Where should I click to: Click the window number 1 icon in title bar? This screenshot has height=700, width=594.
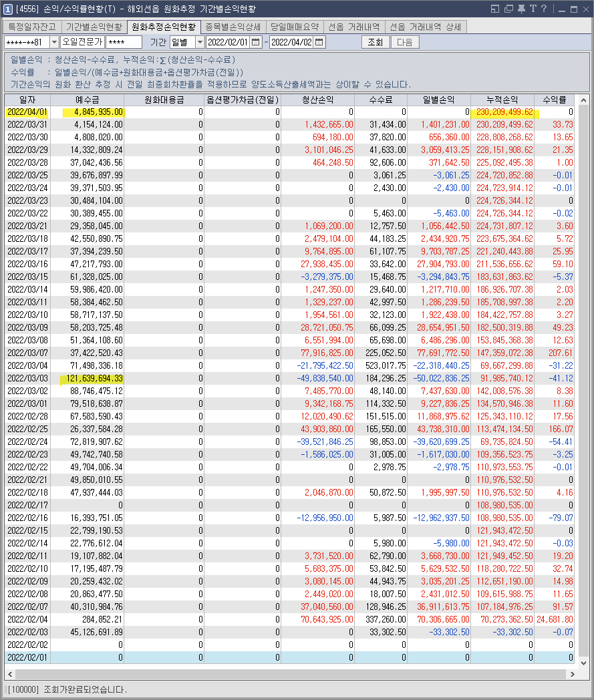7,9
